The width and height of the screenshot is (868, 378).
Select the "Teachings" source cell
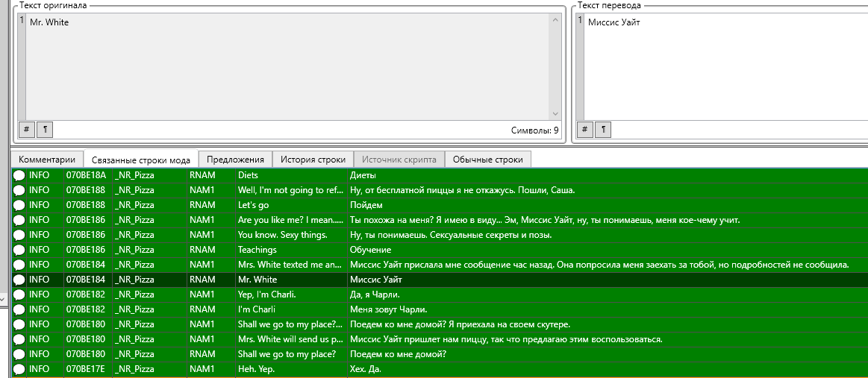point(291,250)
